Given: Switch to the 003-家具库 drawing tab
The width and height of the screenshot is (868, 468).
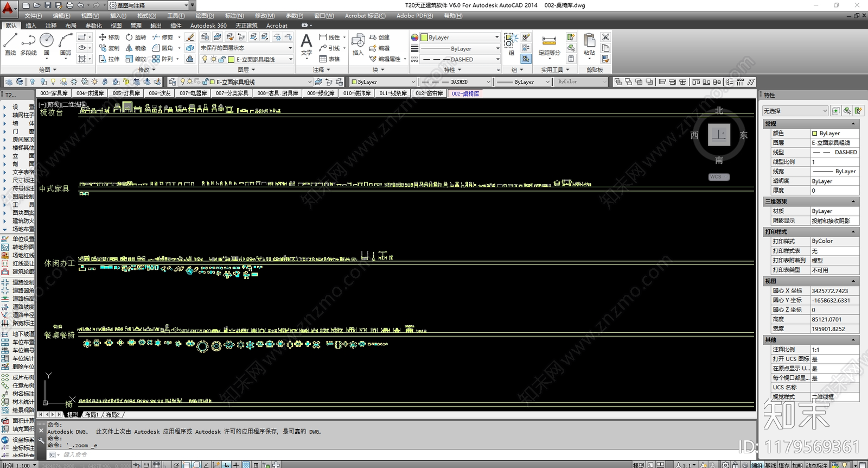Looking at the screenshot, I should (54, 93).
